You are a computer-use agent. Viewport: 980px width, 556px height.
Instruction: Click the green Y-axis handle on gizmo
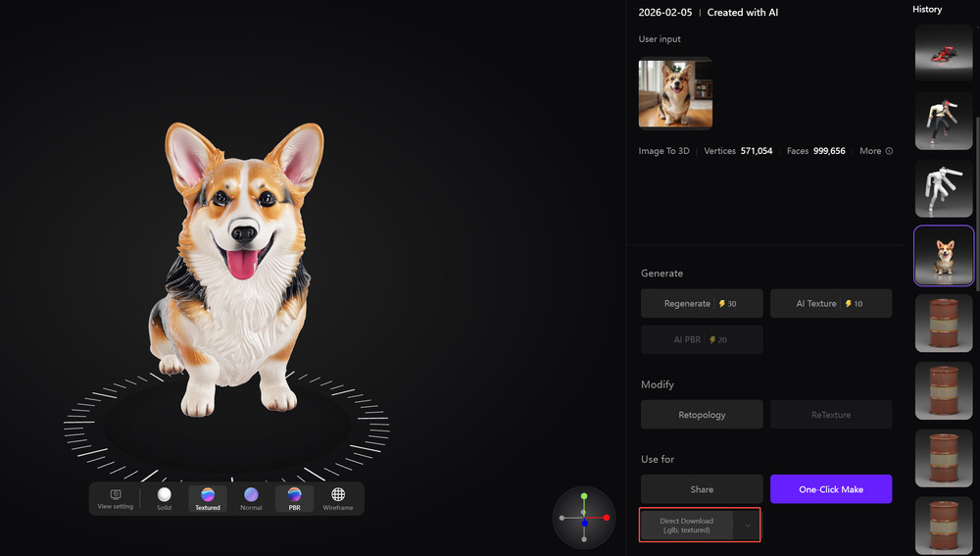[584, 496]
